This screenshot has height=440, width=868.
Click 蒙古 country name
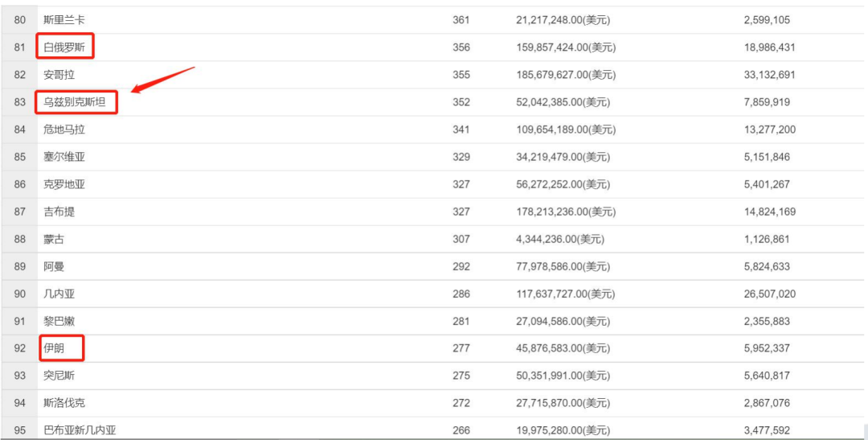54,239
